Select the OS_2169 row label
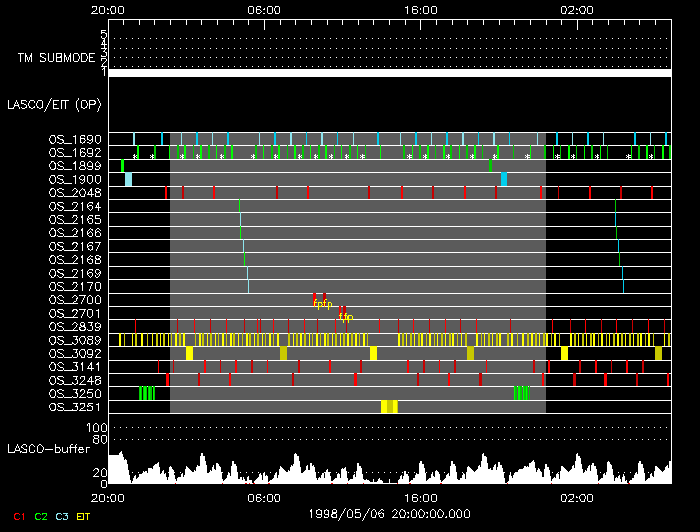 click(x=75, y=273)
